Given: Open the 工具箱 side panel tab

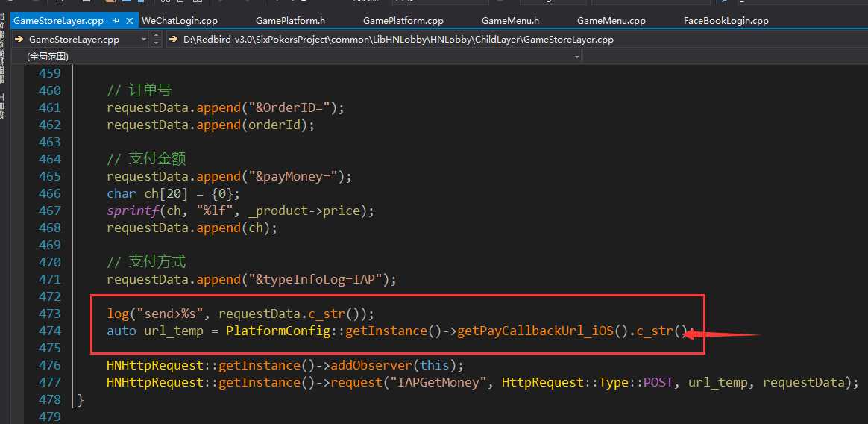Looking at the screenshot, I should tap(3, 105).
